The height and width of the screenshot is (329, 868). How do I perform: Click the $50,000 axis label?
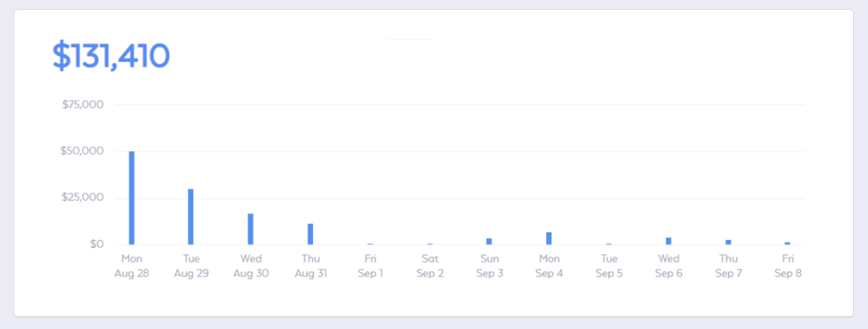(82, 151)
